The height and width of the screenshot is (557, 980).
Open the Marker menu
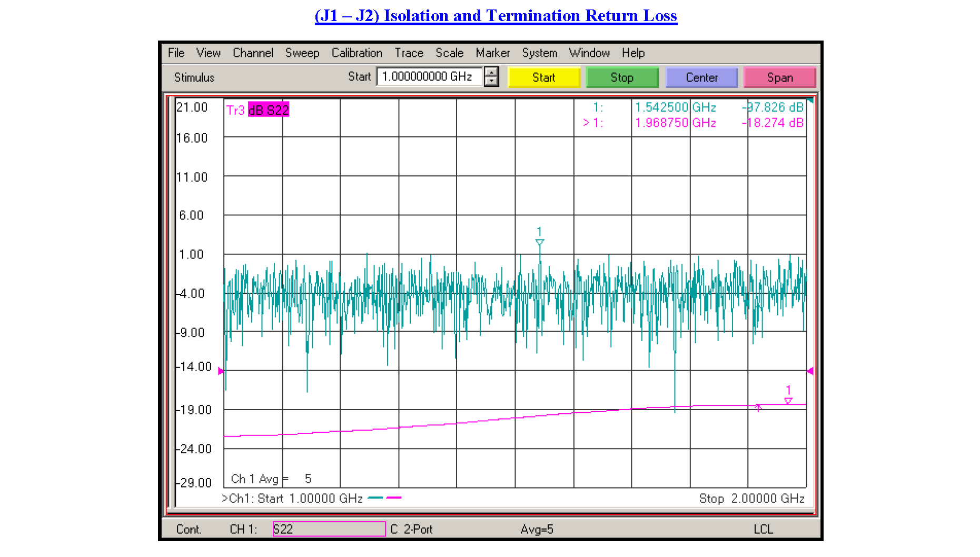492,53
